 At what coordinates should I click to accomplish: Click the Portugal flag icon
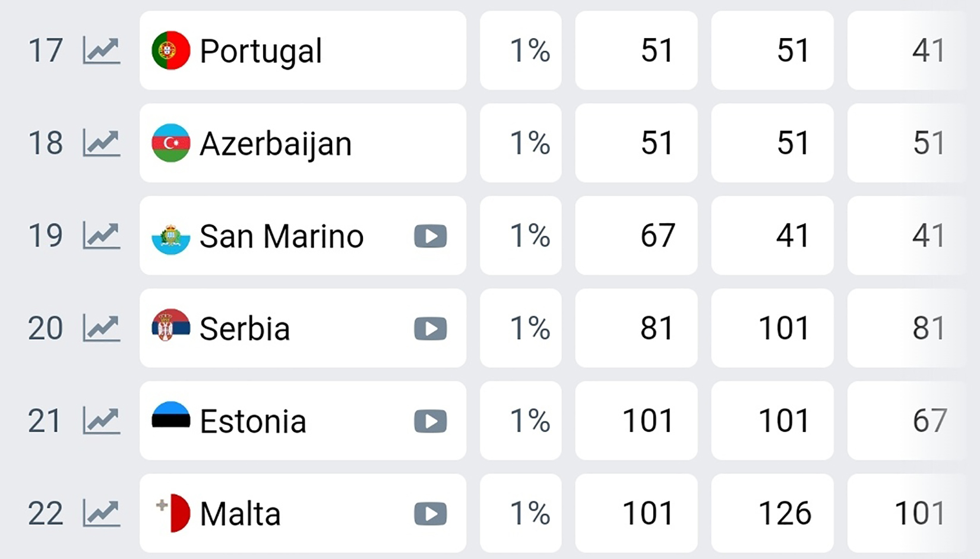click(170, 50)
